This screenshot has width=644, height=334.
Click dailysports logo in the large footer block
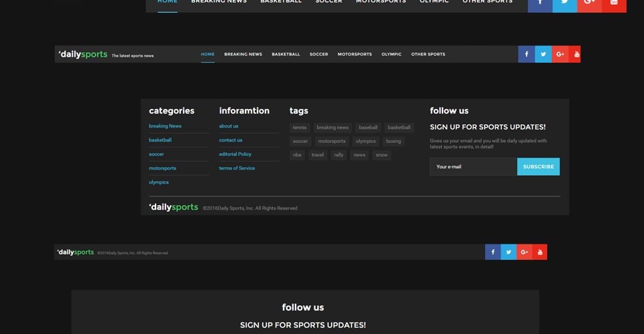point(174,207)
